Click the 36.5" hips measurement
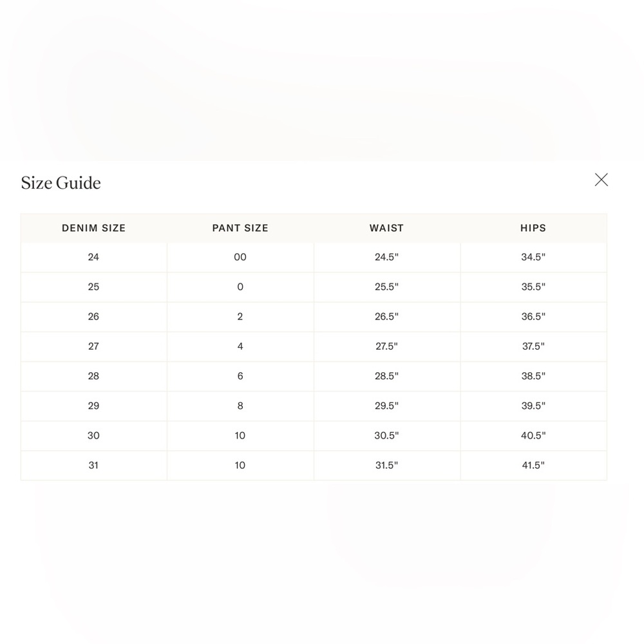Image resolution: width=644 pixels, height=644 pixels. click(533, 317)
